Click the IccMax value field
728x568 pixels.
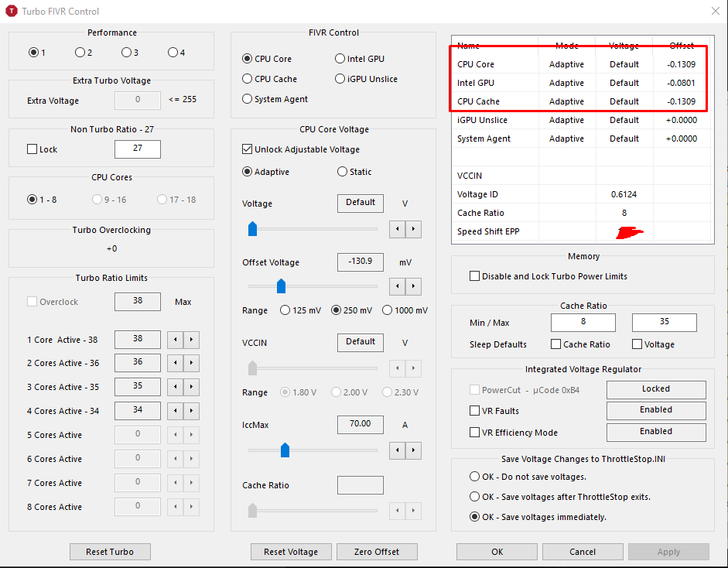(361, 425)
